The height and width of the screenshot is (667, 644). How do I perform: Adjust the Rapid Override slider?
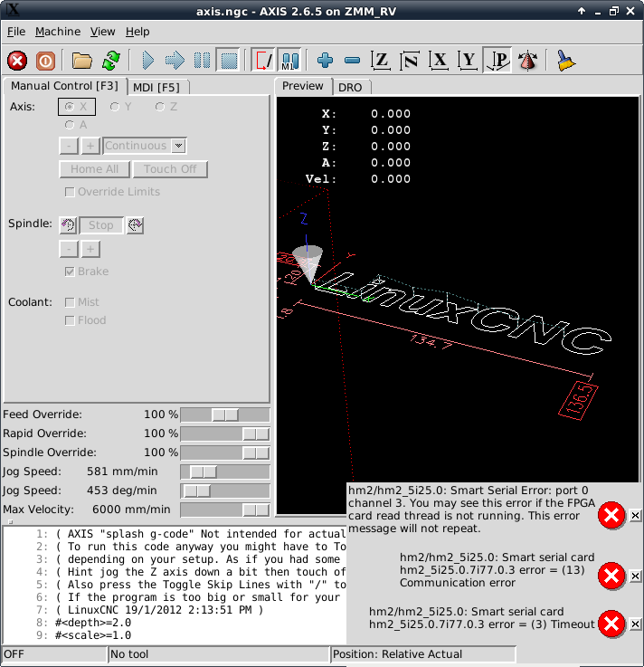[x=225, y=434]
